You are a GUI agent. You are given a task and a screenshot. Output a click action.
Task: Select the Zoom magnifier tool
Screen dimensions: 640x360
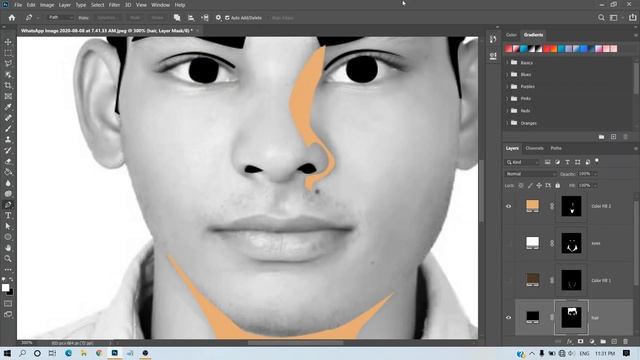click(x=8, y=258)
